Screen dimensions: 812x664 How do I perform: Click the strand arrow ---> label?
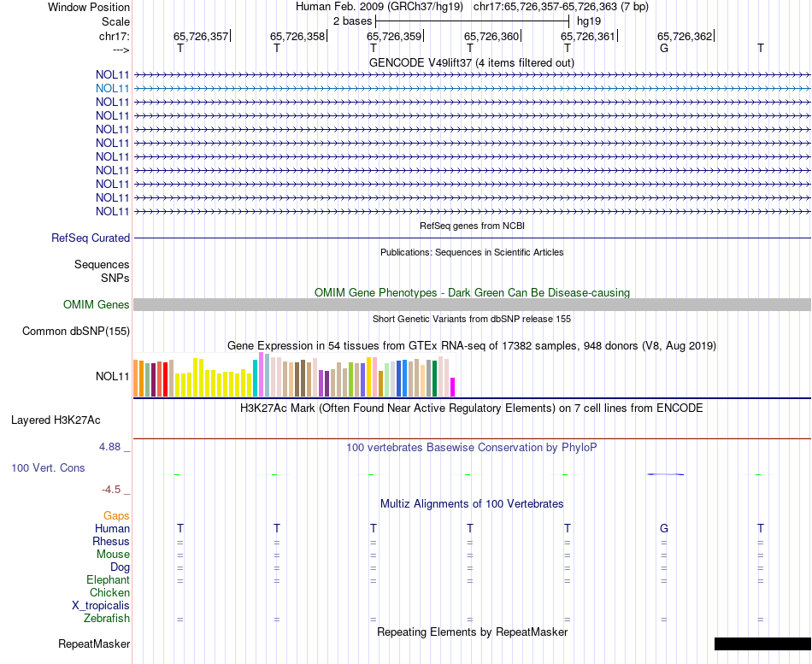[x=121, y=50]
